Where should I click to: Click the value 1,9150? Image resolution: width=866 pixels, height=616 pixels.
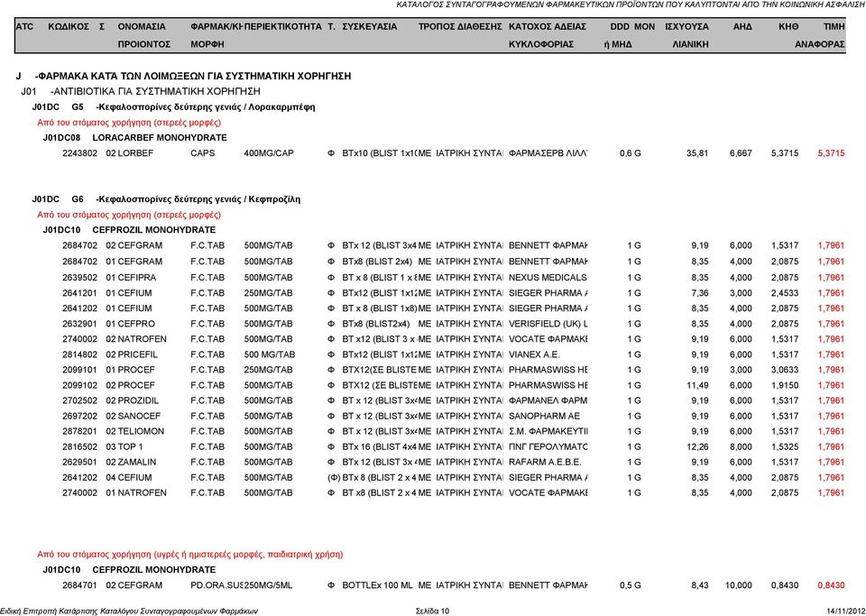[785, 385]
